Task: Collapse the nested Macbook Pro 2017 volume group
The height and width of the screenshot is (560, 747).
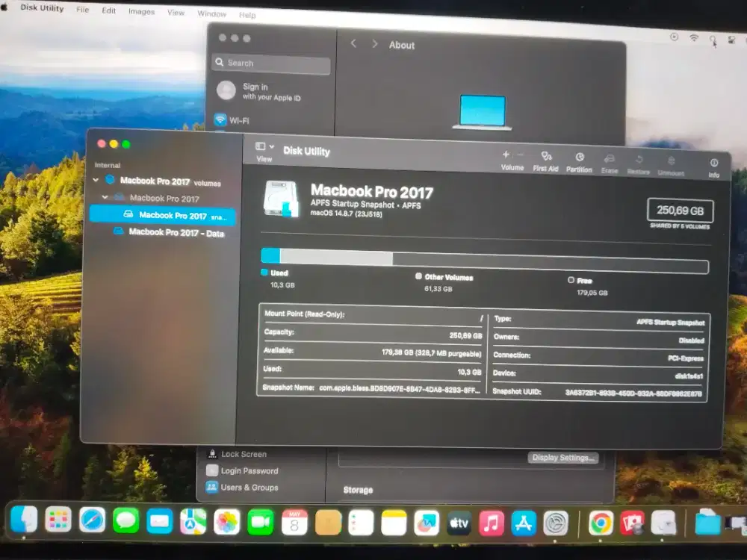Action: [105, 196]
